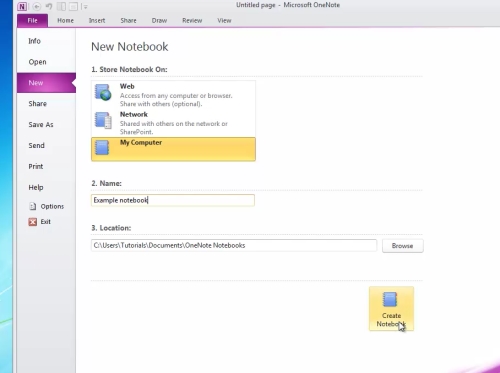This screenshot has height=373, width=500.
Task: Click the OneNote application icon in title bar
Action: point(22,6)
